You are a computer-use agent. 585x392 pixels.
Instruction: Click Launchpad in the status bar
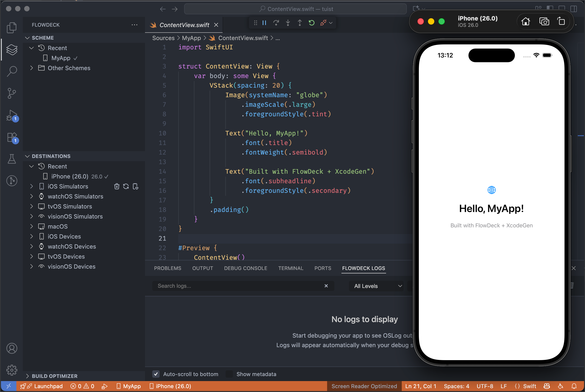tap(41, 386)
